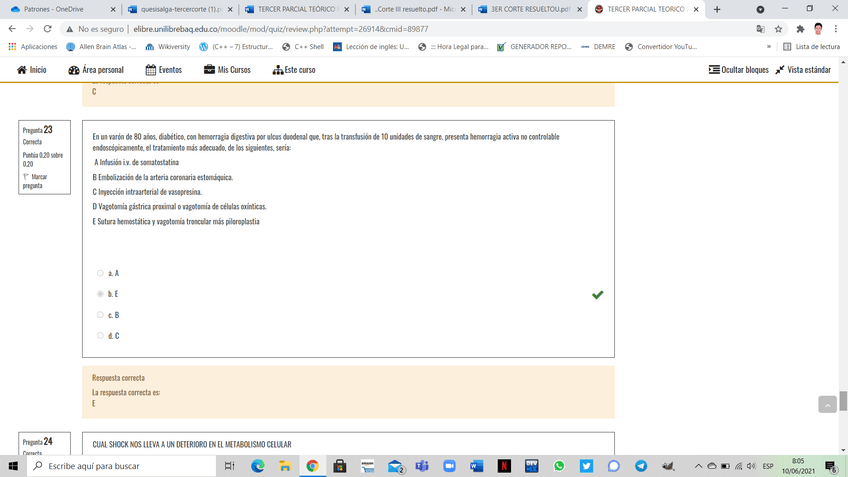Open Task View on the taskbar
The image size is (848, 477).
click(229, 466)
